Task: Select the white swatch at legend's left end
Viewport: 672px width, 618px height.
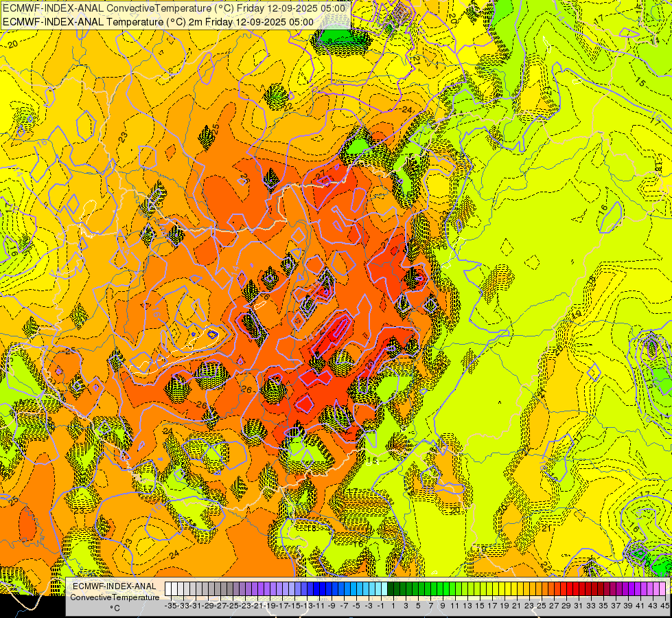Action: [168, 589]
